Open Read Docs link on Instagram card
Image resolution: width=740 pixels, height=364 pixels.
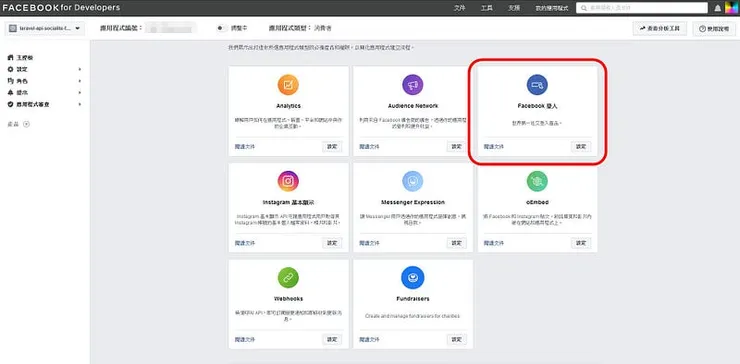pos(244,243)
